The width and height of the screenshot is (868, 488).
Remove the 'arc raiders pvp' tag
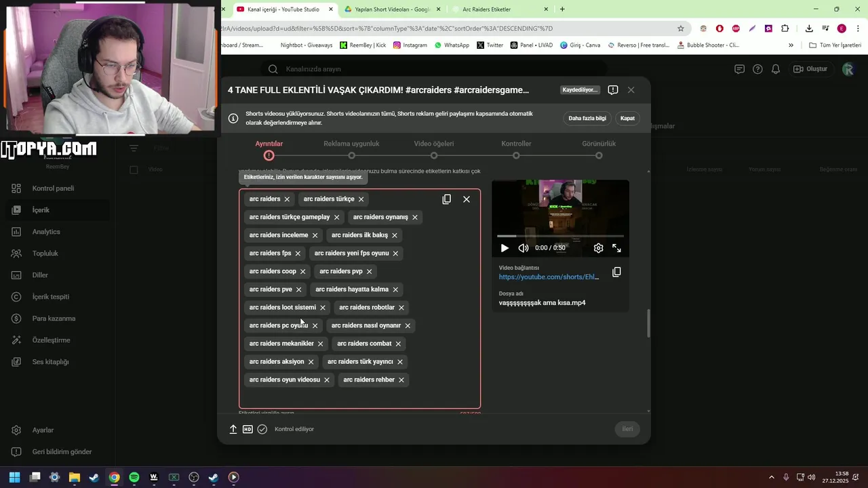(369, 272)
